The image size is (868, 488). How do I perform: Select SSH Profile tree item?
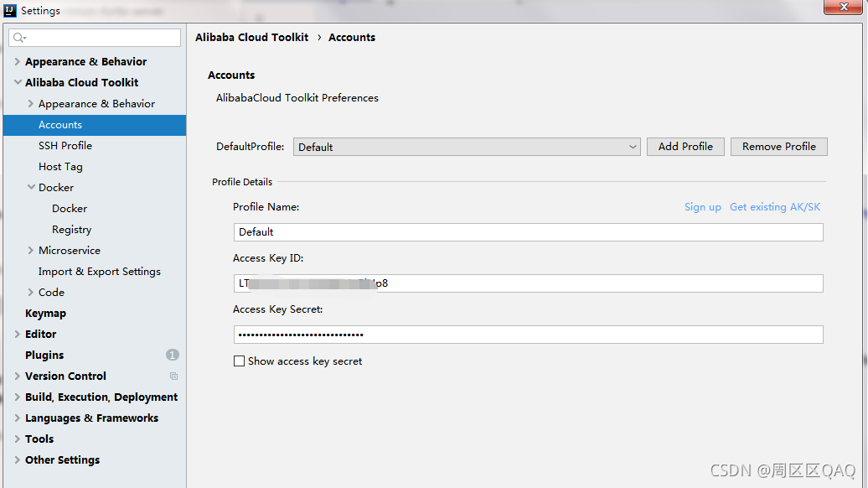65,146
